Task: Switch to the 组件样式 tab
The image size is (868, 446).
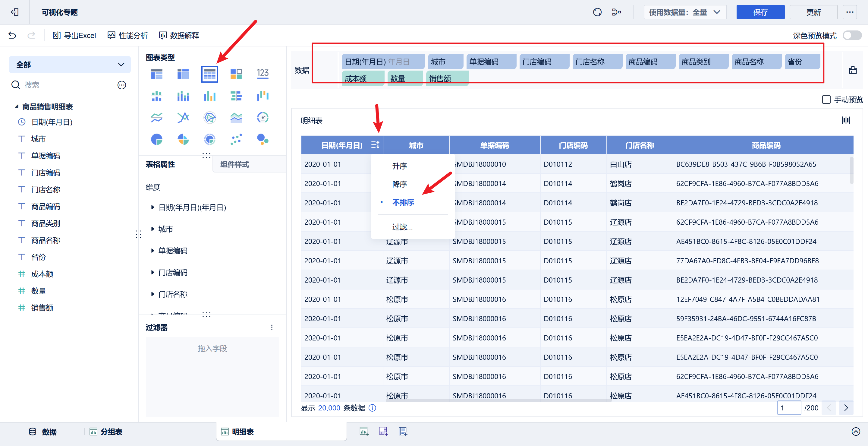Action: click(234, 164)
